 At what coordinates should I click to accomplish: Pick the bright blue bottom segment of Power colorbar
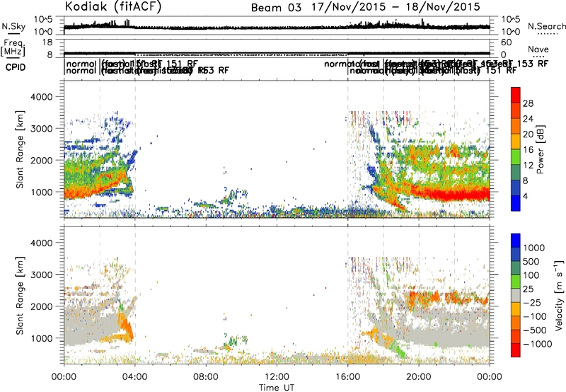click(516, 204)
